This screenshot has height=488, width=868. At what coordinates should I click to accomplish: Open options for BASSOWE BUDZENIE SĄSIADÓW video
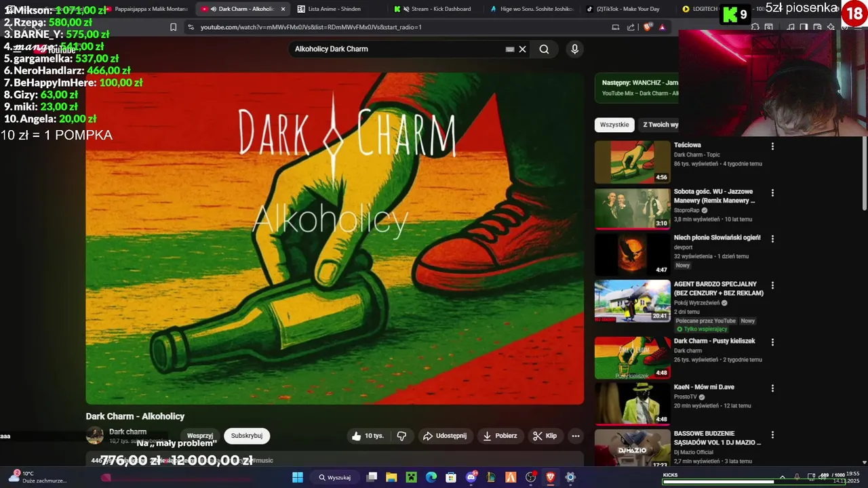pos(772,435)
